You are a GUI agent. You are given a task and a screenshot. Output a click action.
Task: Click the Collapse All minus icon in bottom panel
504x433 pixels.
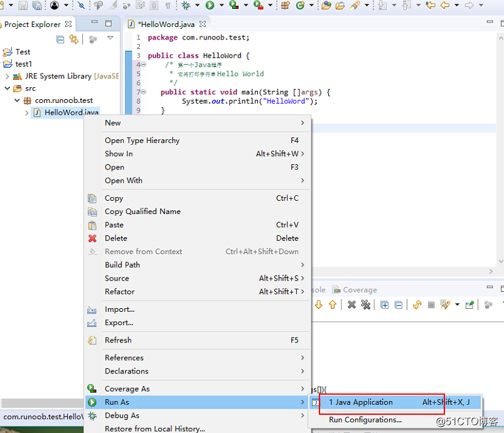click(x=399, y=304)
